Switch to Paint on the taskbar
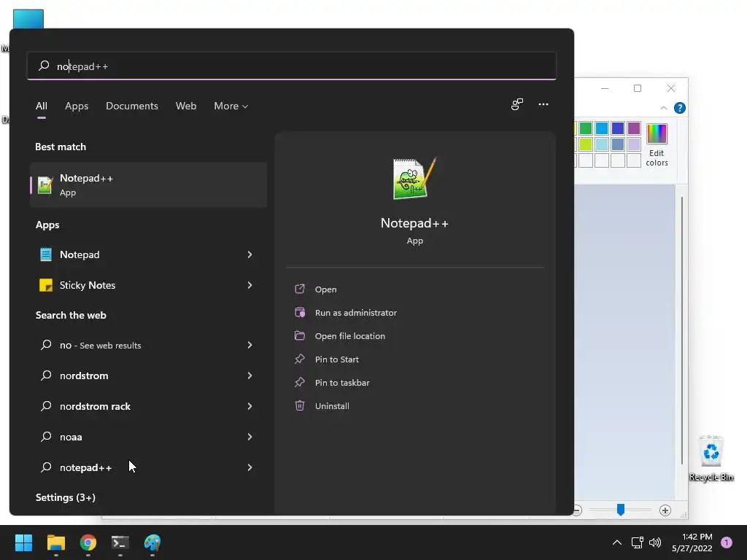 click(x=152, y=542)
